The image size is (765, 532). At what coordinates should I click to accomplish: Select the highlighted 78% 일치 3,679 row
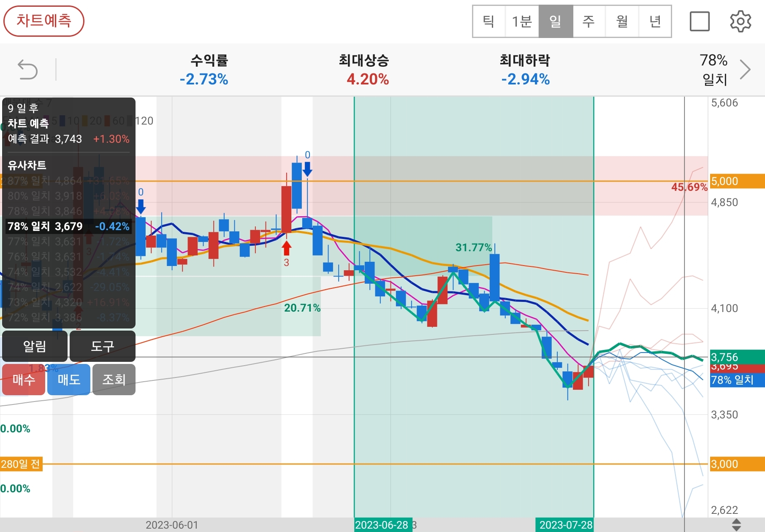point(68,226)
